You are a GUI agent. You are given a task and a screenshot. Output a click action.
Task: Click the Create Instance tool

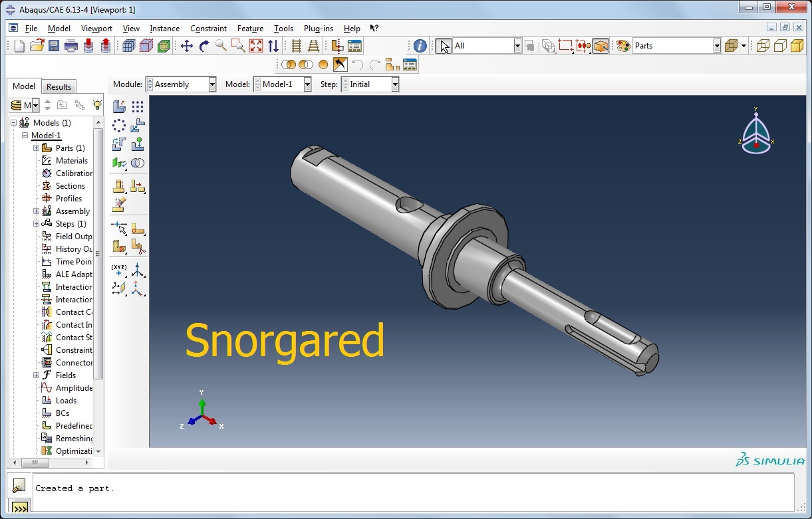[x=119, y=107]
